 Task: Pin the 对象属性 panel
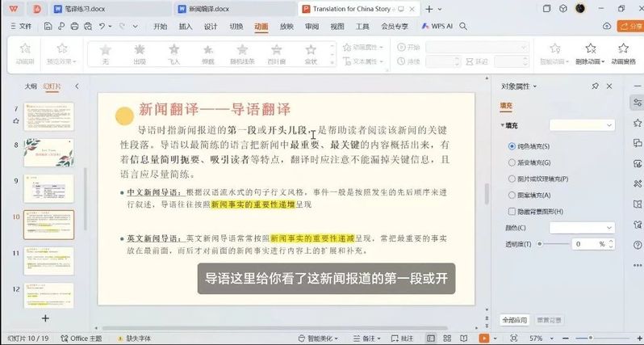click(x=595, y=86)
